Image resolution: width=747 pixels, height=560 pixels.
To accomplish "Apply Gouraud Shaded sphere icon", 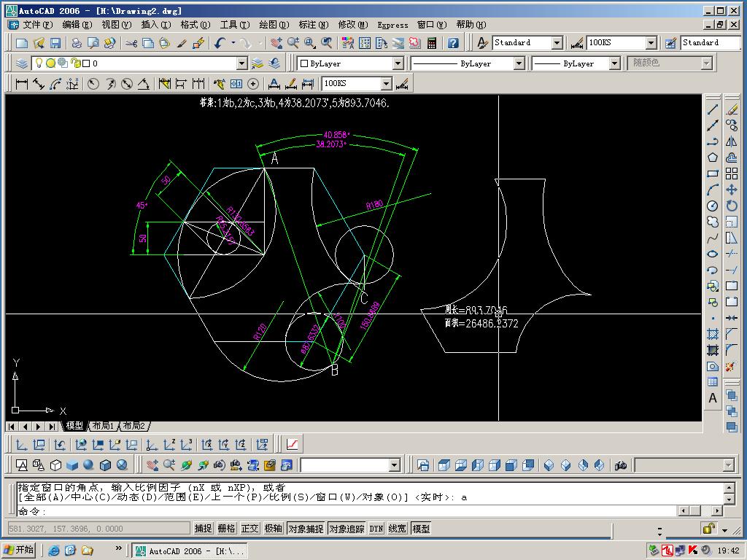I will tap(88, 464).
